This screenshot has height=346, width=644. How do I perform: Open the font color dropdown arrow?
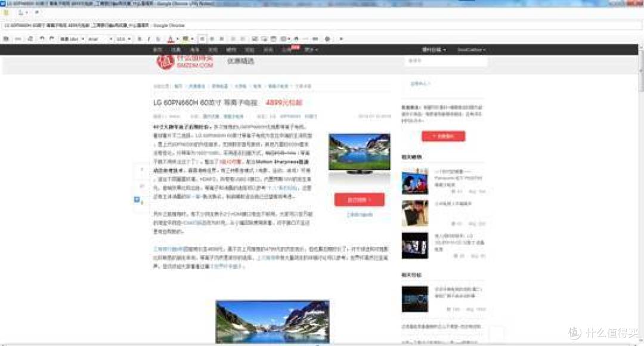tap(178, 39)
